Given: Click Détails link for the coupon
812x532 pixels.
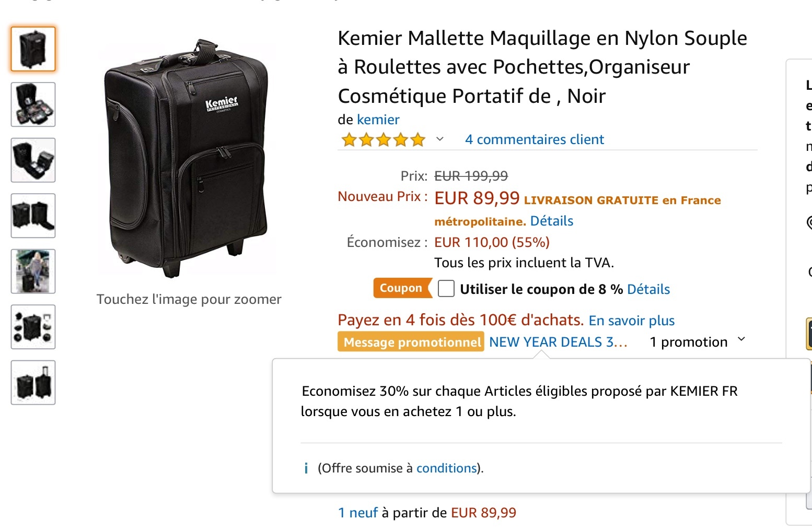Looking at the screenshot, I should (x=648, y=289).
